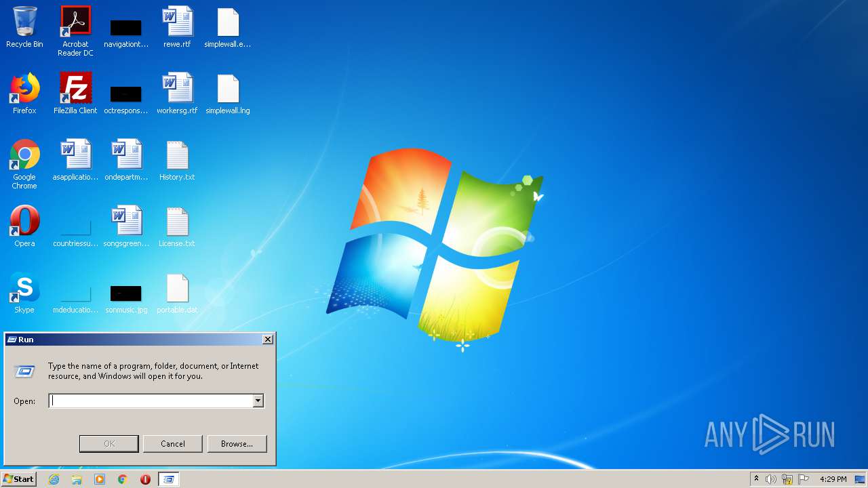Select the simplewall.e... file icon
868x488 pixels.
[228, 27]
